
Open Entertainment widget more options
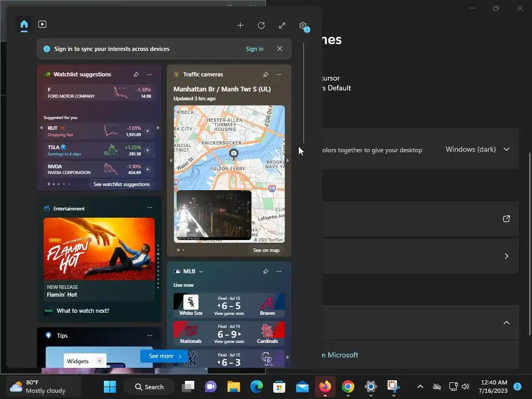(x=150, y=208)
